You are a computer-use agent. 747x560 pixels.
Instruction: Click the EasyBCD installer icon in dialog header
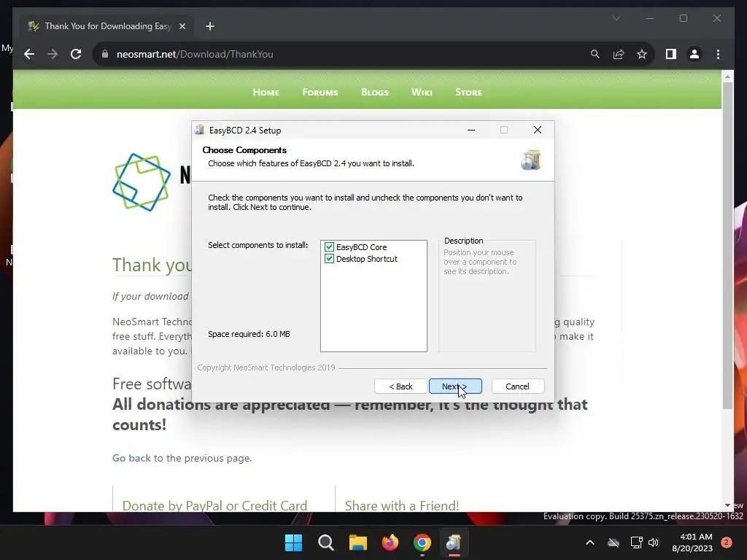pos(531,160)
